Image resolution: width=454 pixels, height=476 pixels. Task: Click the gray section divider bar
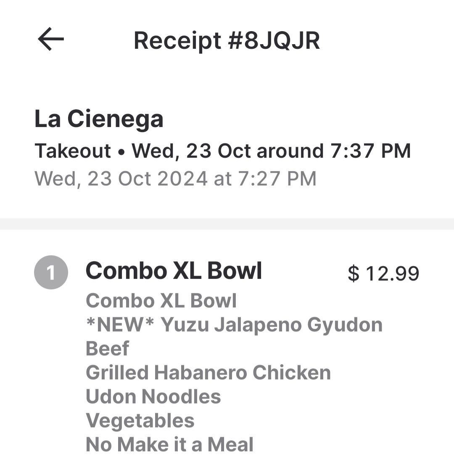pyautogui.click(x=227, y=224)
